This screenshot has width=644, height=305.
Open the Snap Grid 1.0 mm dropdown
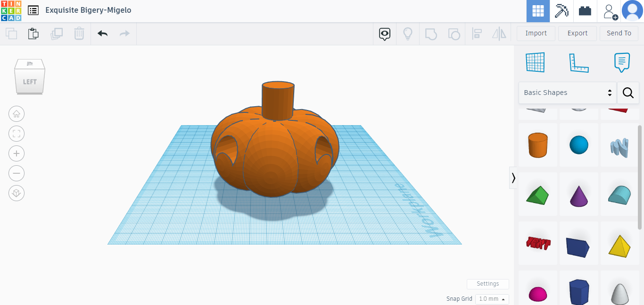pos(492,299)
